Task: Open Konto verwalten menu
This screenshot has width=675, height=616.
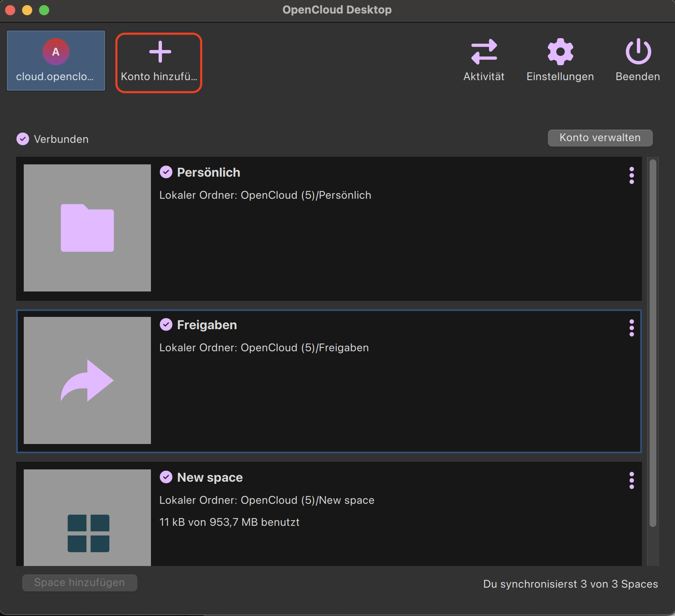Action: tap(600, 138)
